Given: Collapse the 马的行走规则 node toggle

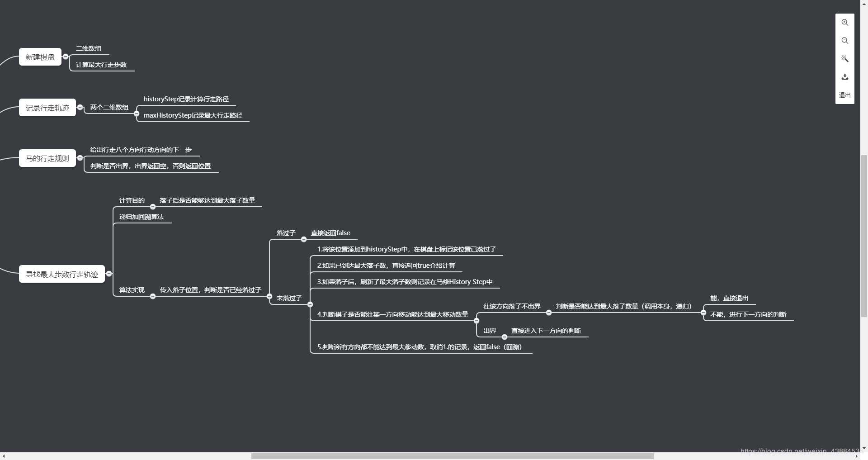Looking at the screenshot, I should pos(80,158).
